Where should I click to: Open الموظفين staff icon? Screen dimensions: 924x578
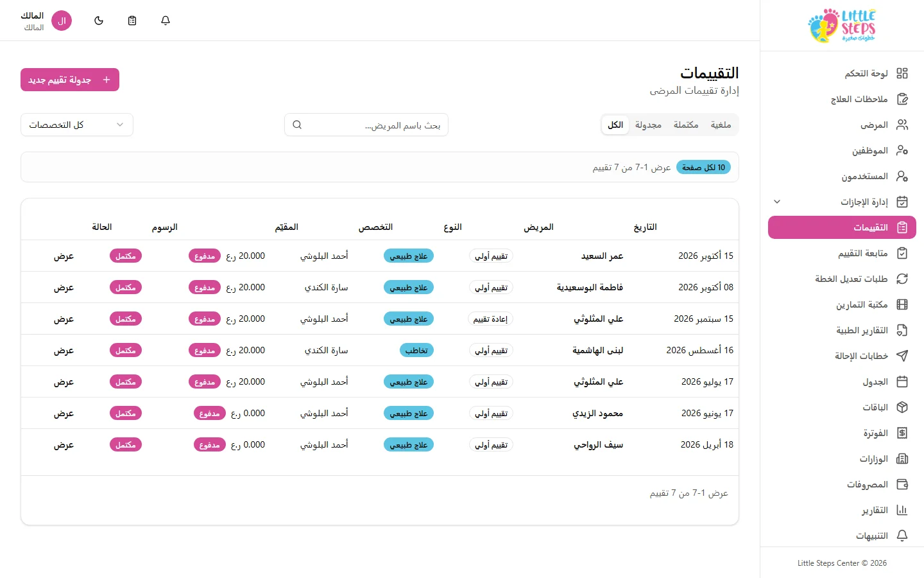click(902, 150)
